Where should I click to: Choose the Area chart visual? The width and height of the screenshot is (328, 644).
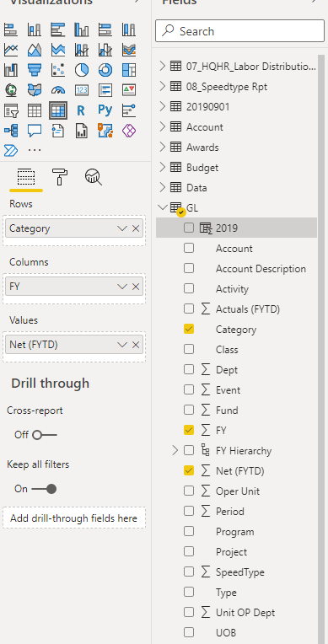tap(35, 50)
